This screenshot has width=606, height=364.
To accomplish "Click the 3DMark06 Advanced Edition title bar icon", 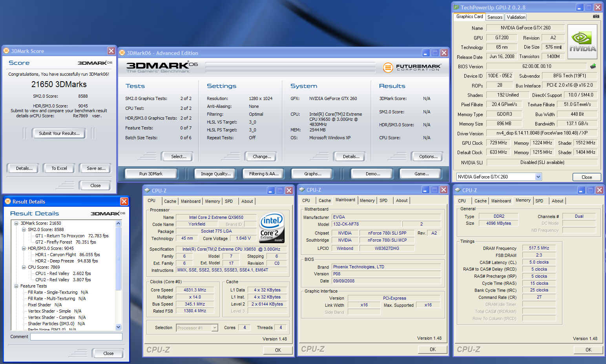I will (122, 53).
